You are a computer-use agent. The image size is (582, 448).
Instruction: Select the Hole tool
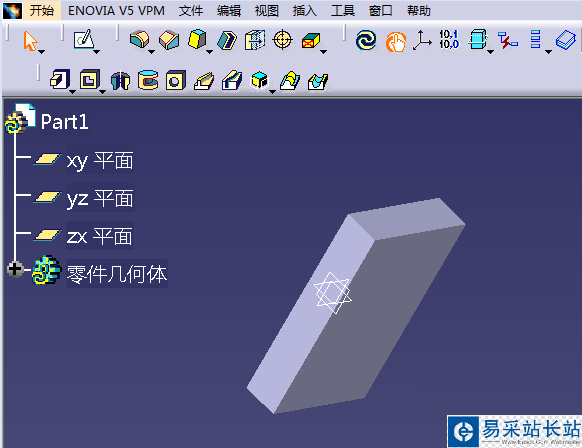[x=176, y=80]
